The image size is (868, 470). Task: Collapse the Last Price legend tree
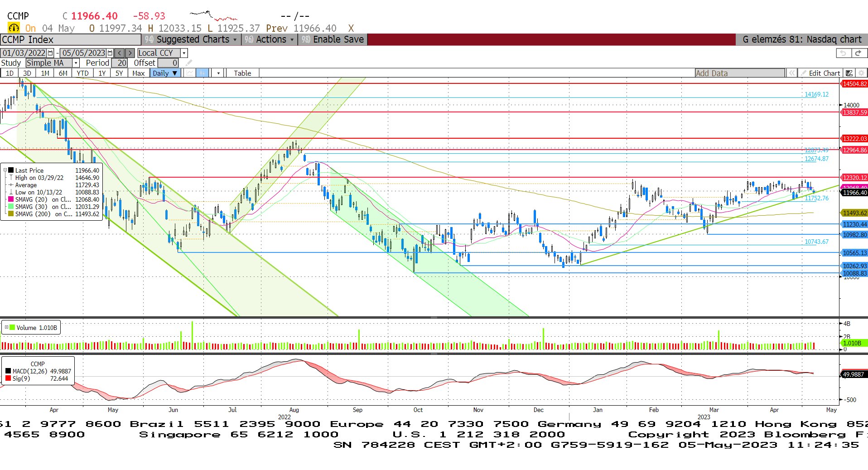pos(5,170)
